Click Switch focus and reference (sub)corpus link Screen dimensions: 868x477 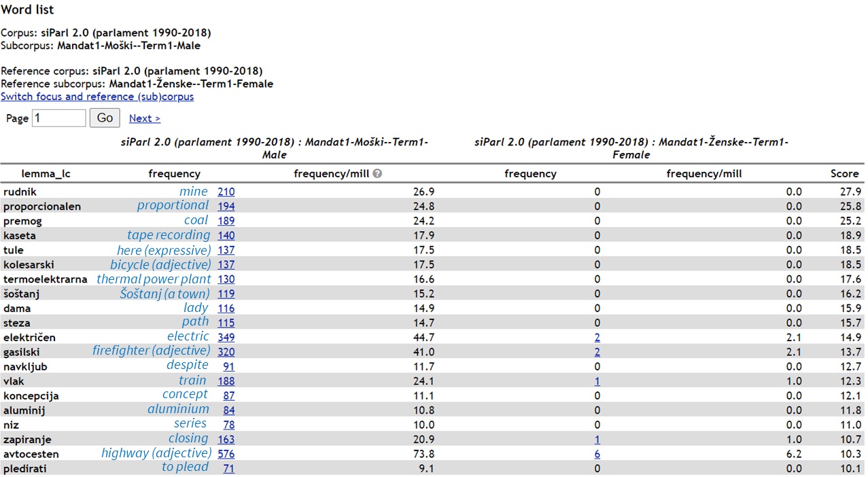[97, 96]
